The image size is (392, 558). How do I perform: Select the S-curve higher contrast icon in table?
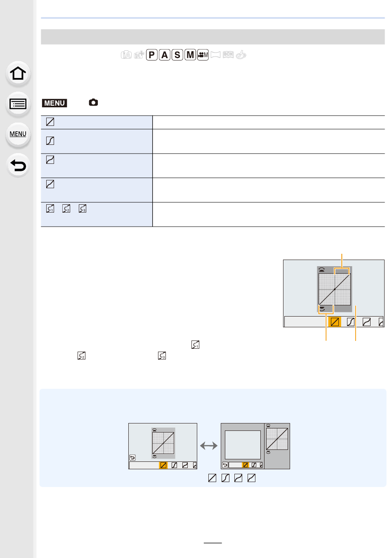(50, 141)
